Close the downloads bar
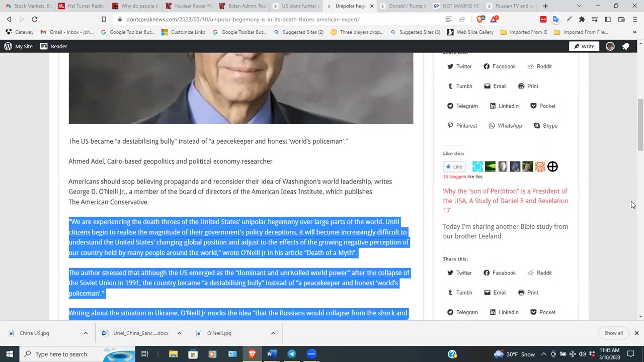The height and width of the screenshot is (362, 644). (x=636, y=333)
